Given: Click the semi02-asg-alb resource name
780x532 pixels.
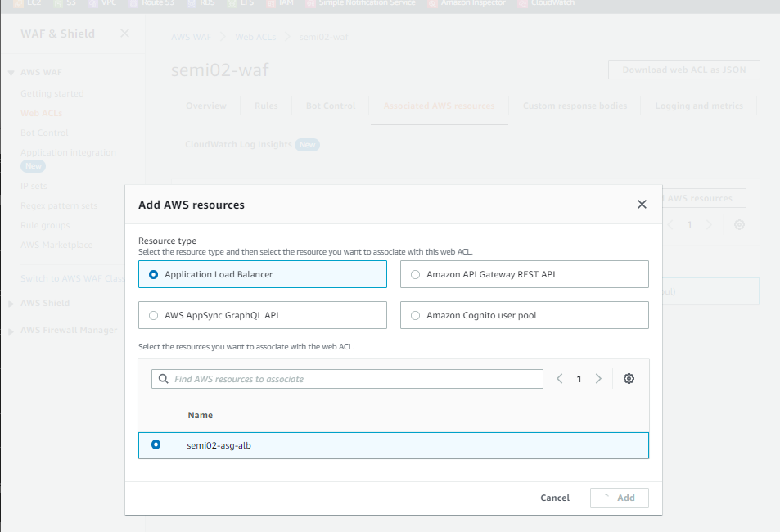Looking at the screenshot, I should coord(219,445).
